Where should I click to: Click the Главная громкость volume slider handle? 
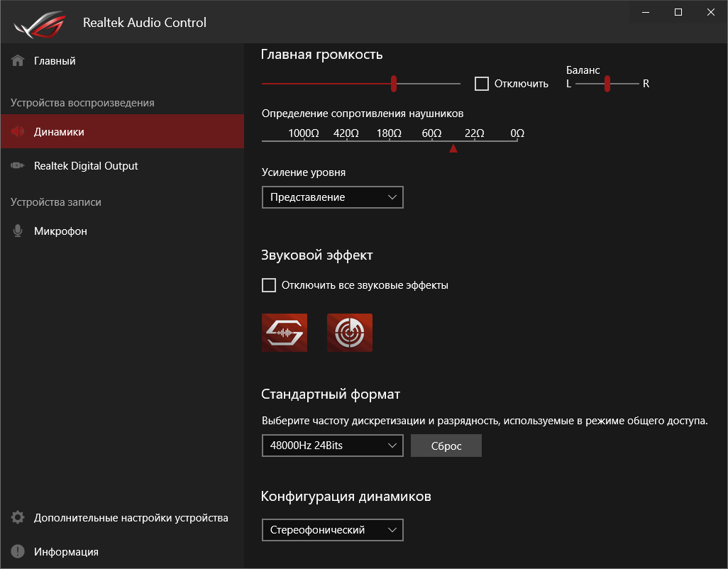tap(394, 84)
